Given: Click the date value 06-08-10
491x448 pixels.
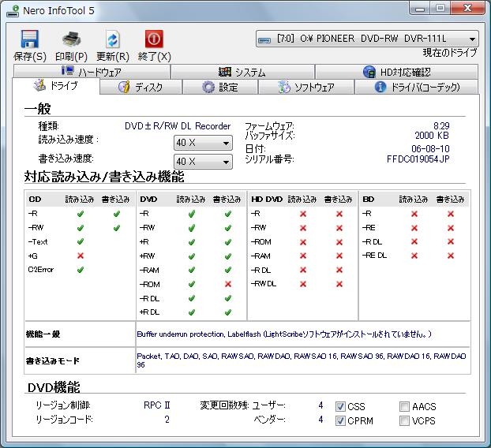Looking at the screenshot, I should click(430, 148).
